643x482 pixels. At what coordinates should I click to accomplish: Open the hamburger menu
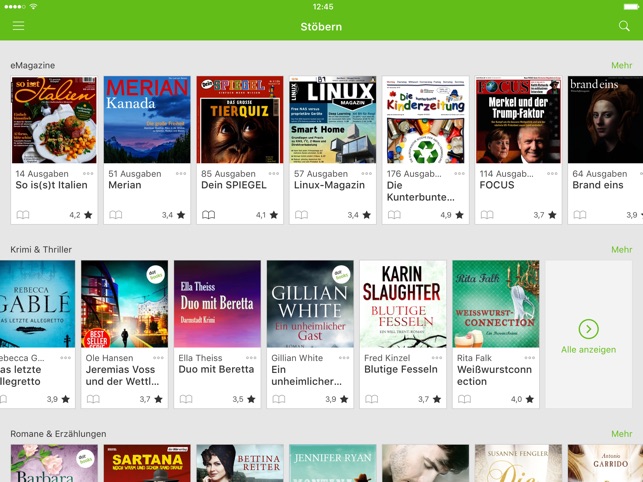18,26
